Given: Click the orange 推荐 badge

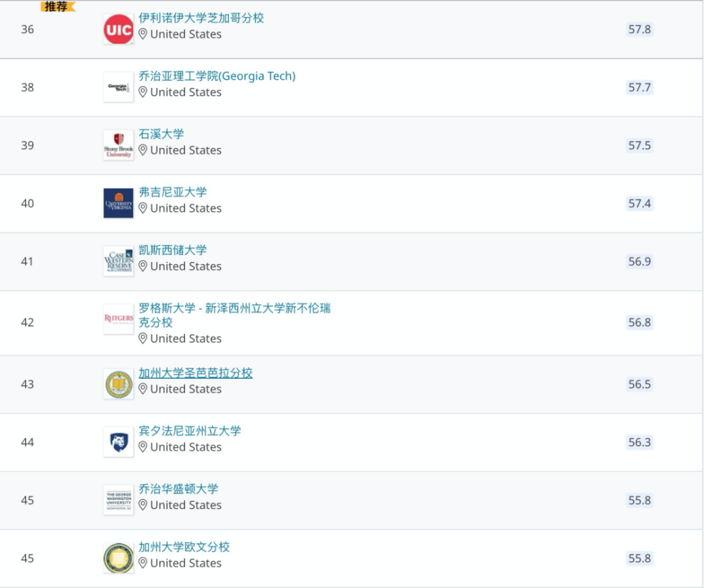Looking at the screenshot, I should (x=58, y=6).
